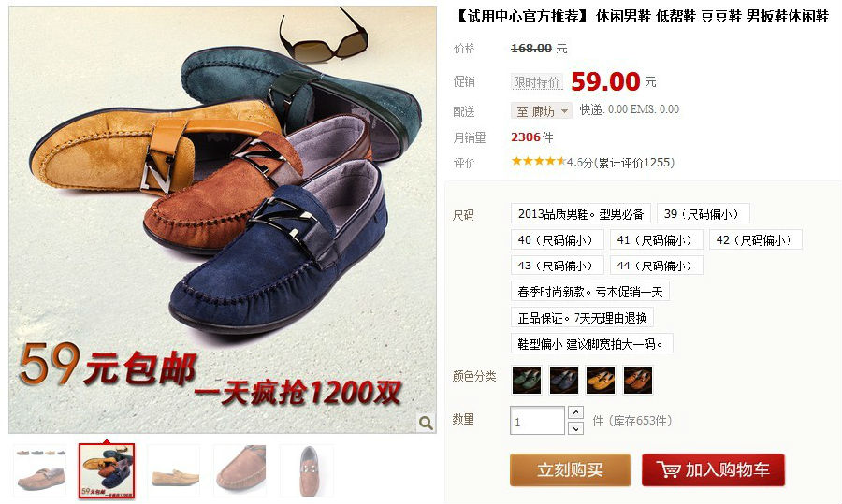Pick the yellow shoe color swatch
Viewport: 842px width, 504px height.
pos(601,380)
